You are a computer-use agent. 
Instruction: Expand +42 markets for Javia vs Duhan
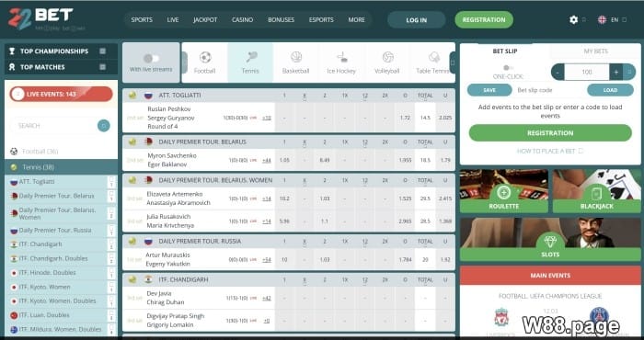267,298
